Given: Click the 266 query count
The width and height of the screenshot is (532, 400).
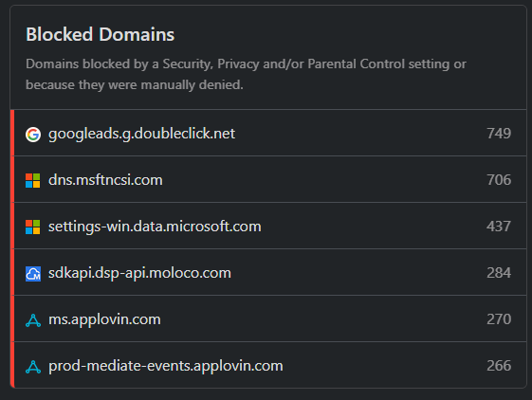Looking at the screenshot, I should [499, 366].
